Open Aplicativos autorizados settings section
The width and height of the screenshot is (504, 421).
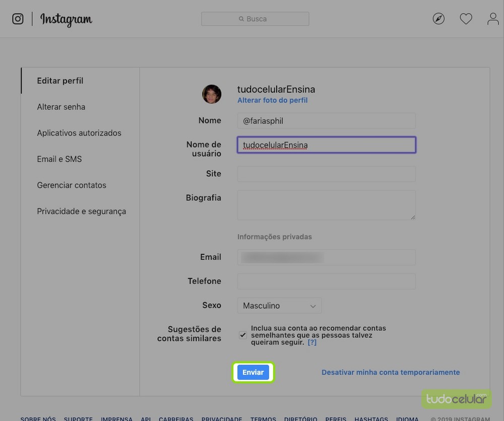(79, 133)
